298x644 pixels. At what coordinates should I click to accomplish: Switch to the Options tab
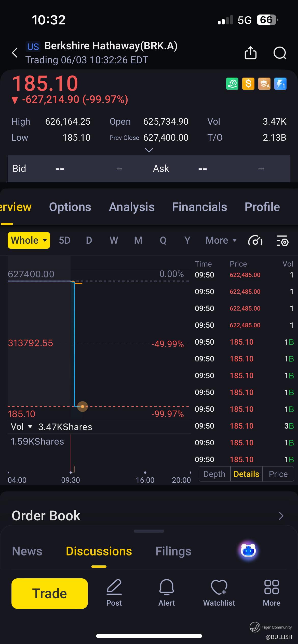coord(70,207)
